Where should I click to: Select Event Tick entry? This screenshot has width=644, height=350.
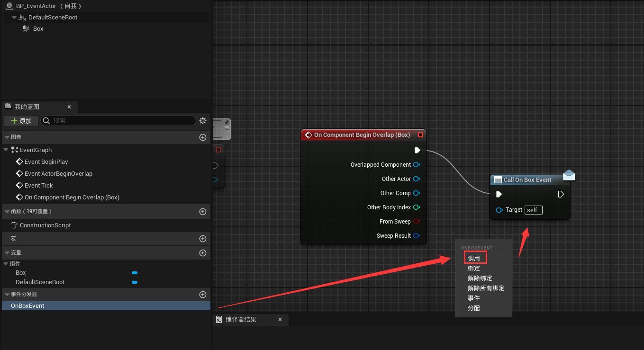coord(38,185)
